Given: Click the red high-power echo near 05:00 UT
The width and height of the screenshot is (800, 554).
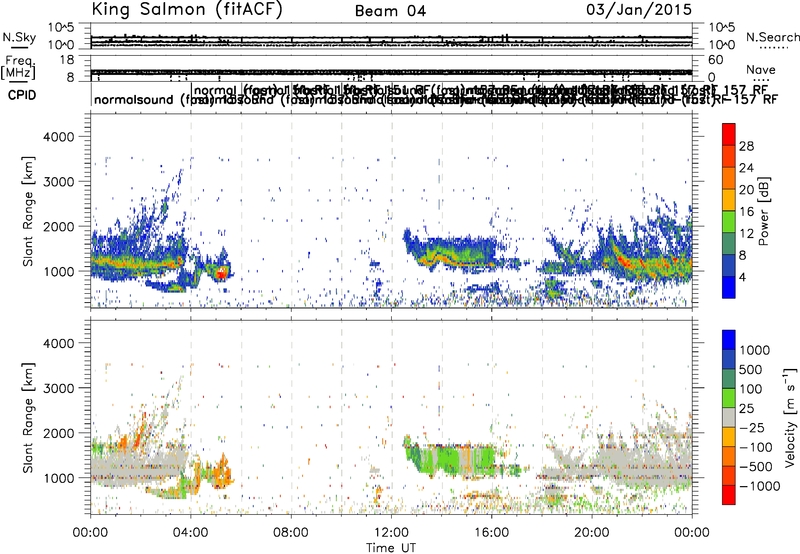Looking at the screenshot, I should pyautogui.click(x=221, y=273).
